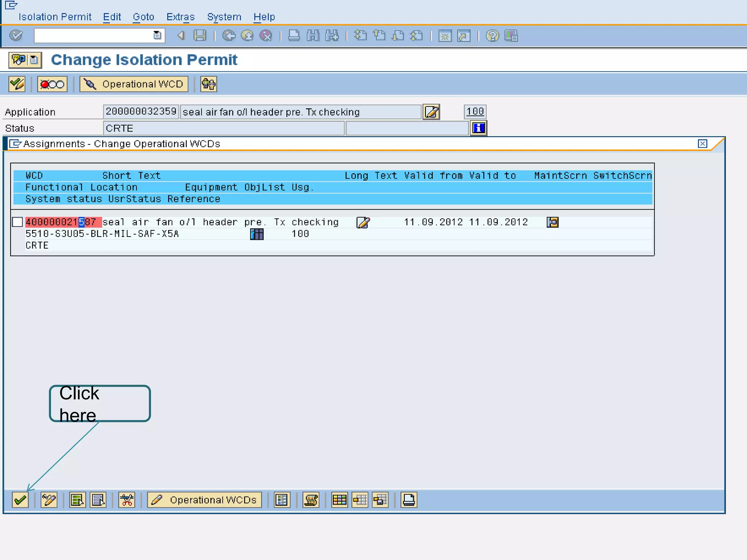Click the maintenance screen icon in WCD row
The image size is (747, 560).
552,222
